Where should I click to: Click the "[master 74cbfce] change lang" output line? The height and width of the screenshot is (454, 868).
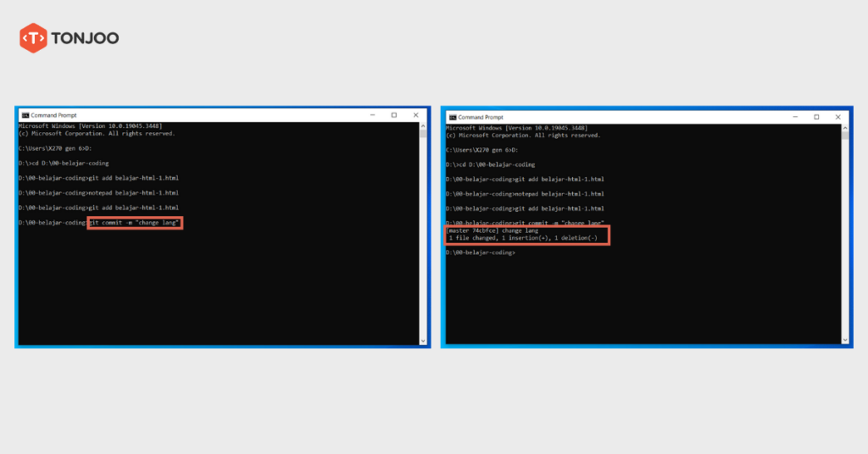tap(493, 230)
